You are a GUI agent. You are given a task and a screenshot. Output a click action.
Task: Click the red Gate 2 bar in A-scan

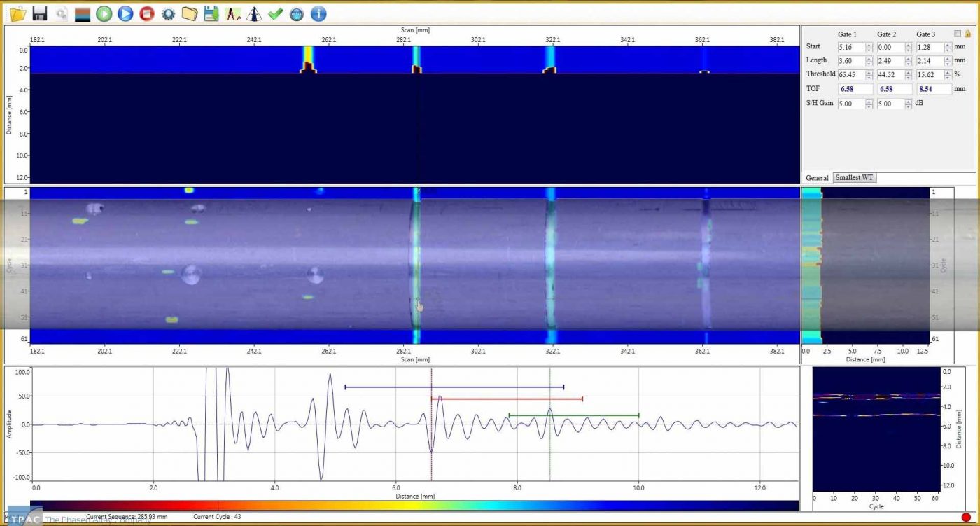point(507,399)
